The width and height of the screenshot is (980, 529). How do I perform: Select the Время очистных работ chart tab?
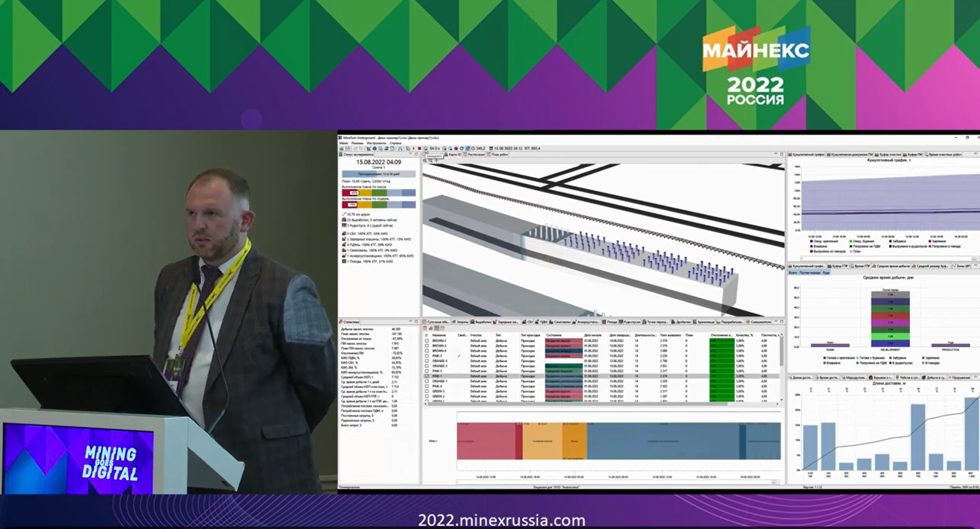click(x=943, y=155)
